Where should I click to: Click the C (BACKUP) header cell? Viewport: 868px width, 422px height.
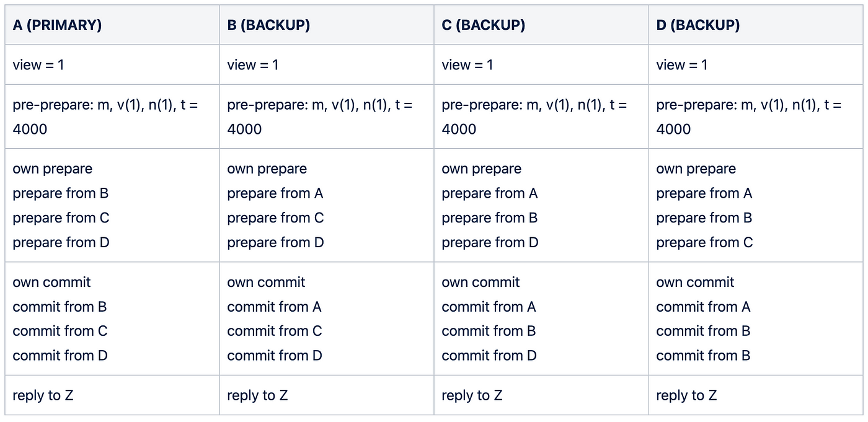(x=483, y=25)
